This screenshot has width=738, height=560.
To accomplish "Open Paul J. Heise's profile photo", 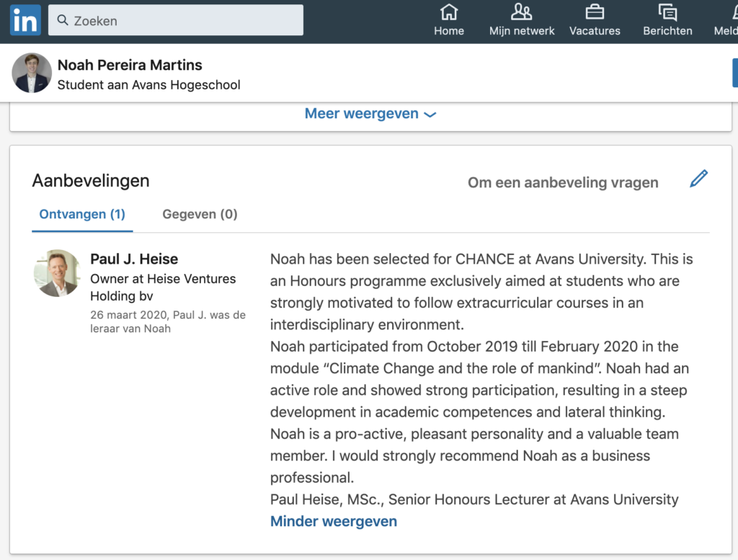I will click(57, 273).
